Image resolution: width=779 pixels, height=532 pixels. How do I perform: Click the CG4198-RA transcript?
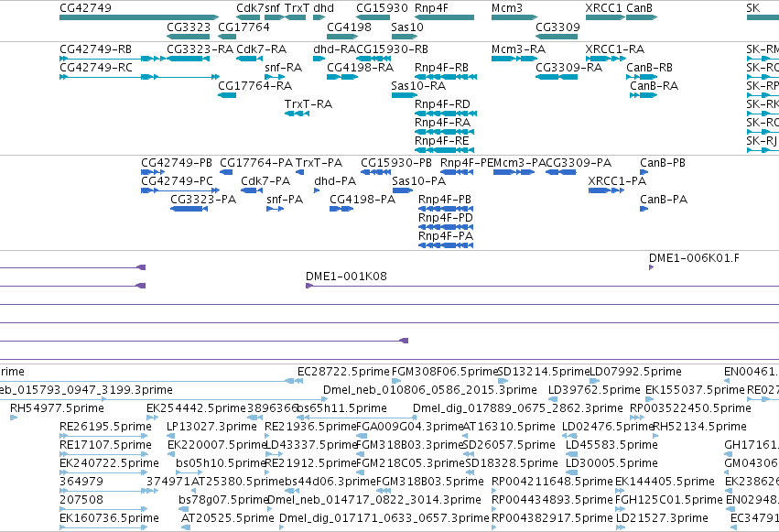(x=342, y=77)
